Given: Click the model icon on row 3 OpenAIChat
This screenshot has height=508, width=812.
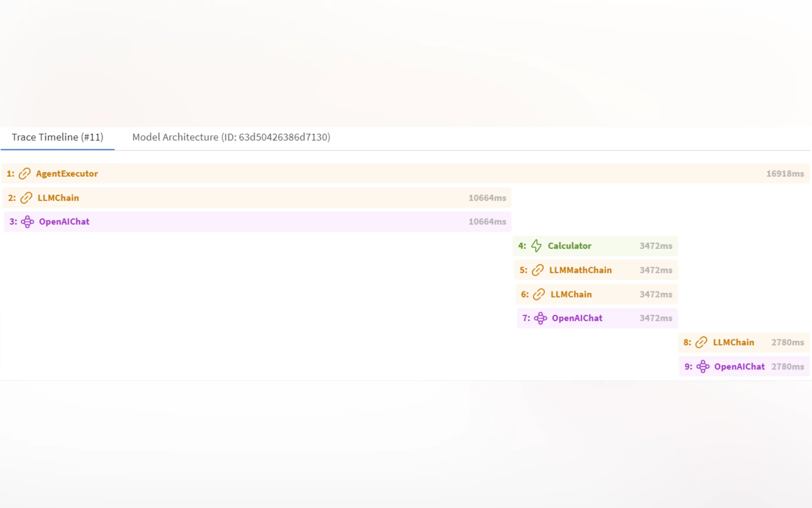Looking at the screenshot, I should pos(27,222).
